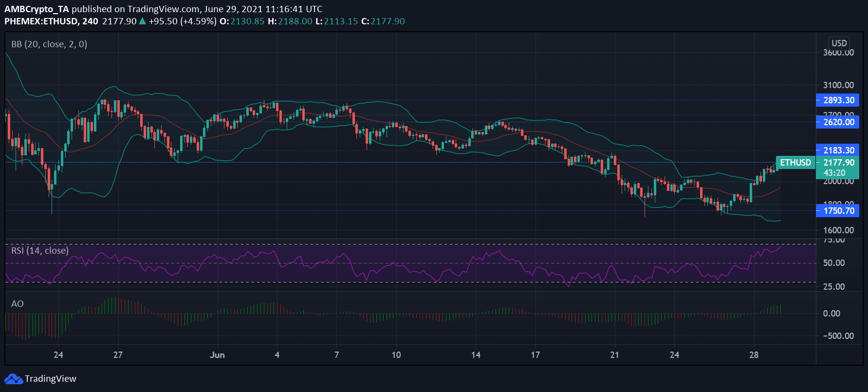Click the Jun label on time axis
The height and width of the screenshot is (392, 868).
(217, 355)
